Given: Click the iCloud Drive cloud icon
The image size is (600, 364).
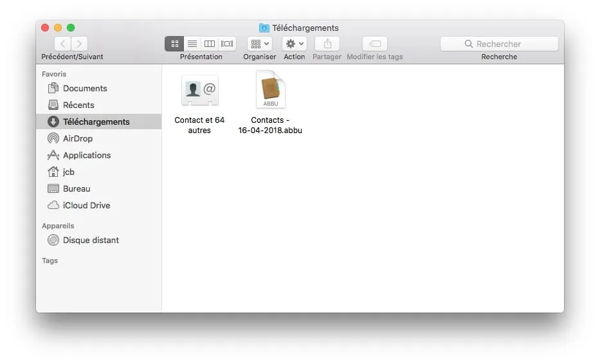Looking at the screenshot, I should tap(53, 206).
